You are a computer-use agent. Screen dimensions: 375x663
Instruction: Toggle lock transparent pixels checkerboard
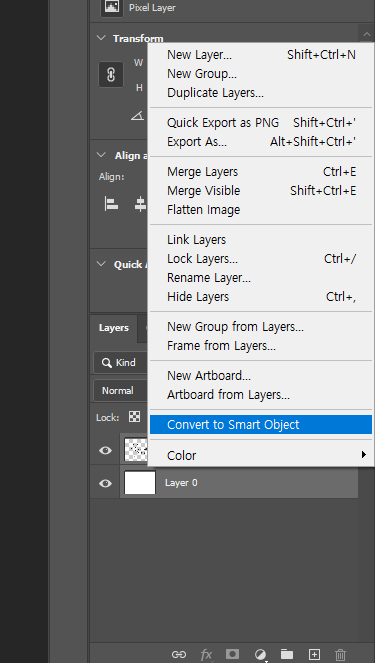[x=134, y=417]
